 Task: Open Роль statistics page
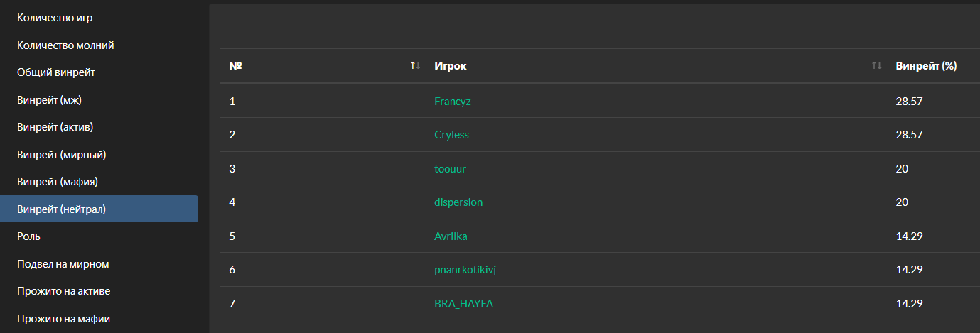(29, 236)
